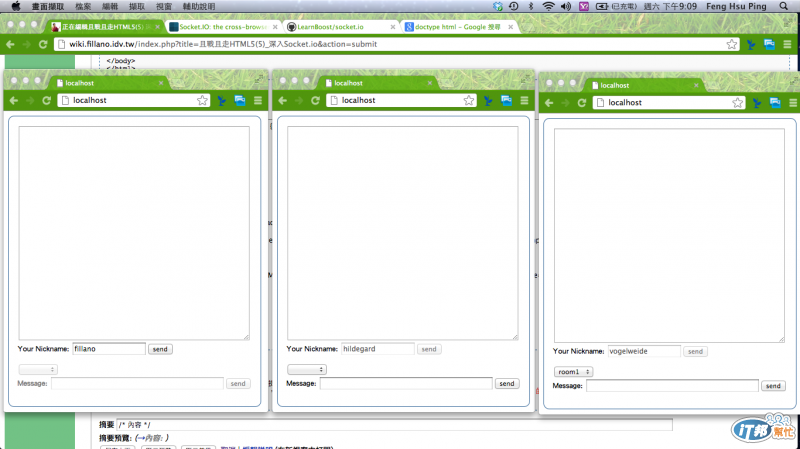Send message button in fillano window

click(238, 384)
